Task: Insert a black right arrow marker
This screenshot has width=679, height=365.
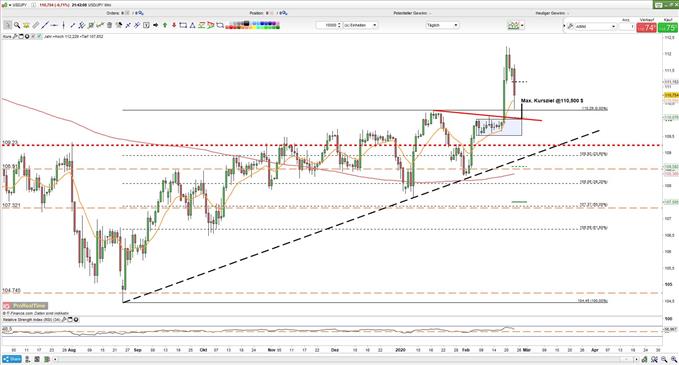Action: pyautogui.click(x=155, y=25)
